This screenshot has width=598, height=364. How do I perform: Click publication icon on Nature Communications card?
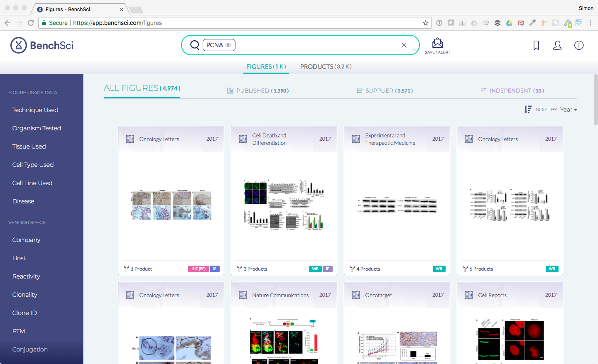pos(243,295)
